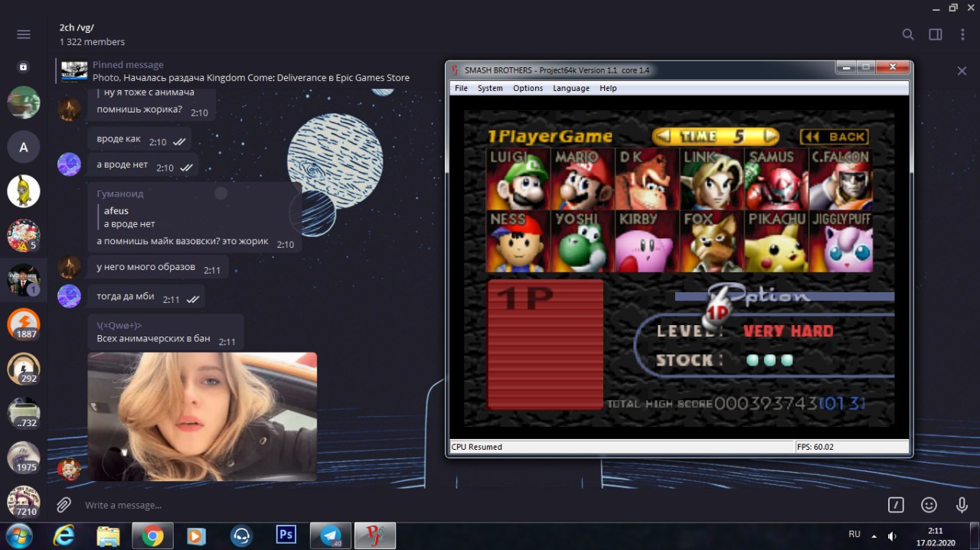Open chat with the letter A avatar

[23, 147]
